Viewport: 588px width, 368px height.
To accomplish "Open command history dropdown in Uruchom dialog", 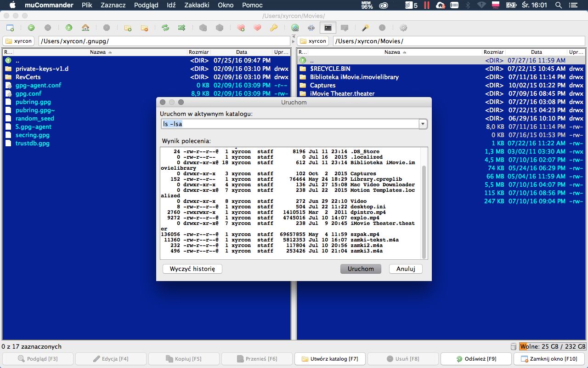I will pyautogui.click(x=423, y=124).
